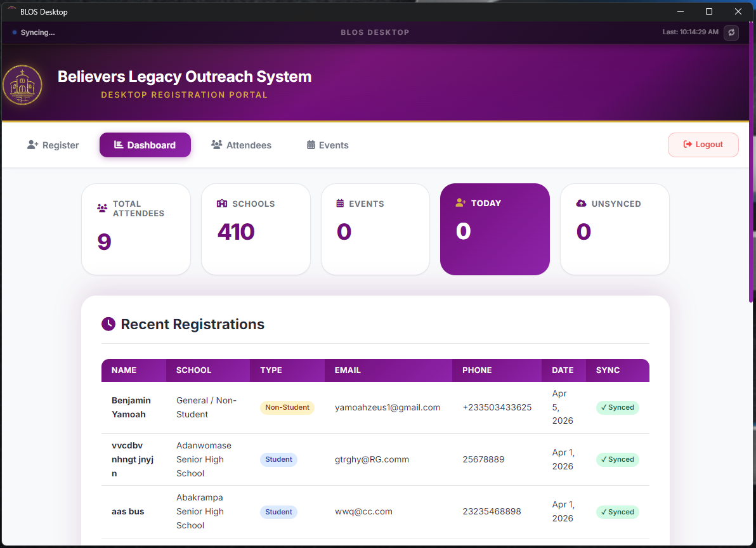Switch to the Attendees tab
Image resolution: width=756 pixels, height=548 pixels.
click(241, 145)
